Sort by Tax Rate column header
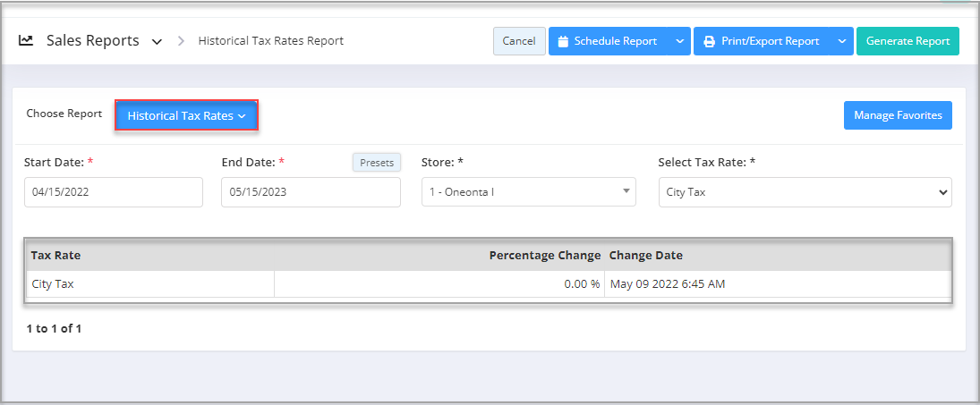Screen dimensions: 980x405 point(55,256)
